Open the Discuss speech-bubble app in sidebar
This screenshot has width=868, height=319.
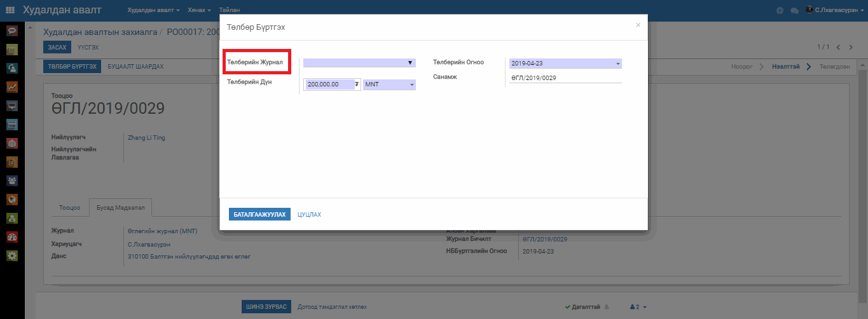(x=11, y=31)
